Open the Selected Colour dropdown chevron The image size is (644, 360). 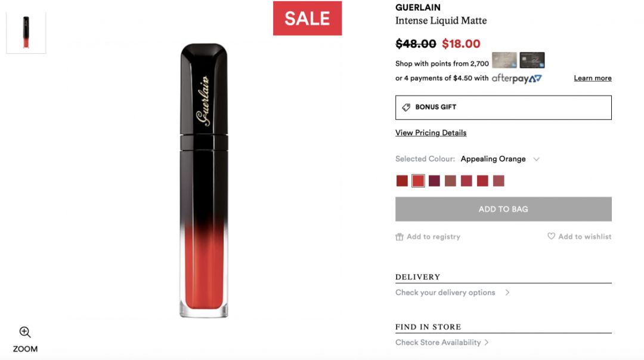click(x=536, y=159)
